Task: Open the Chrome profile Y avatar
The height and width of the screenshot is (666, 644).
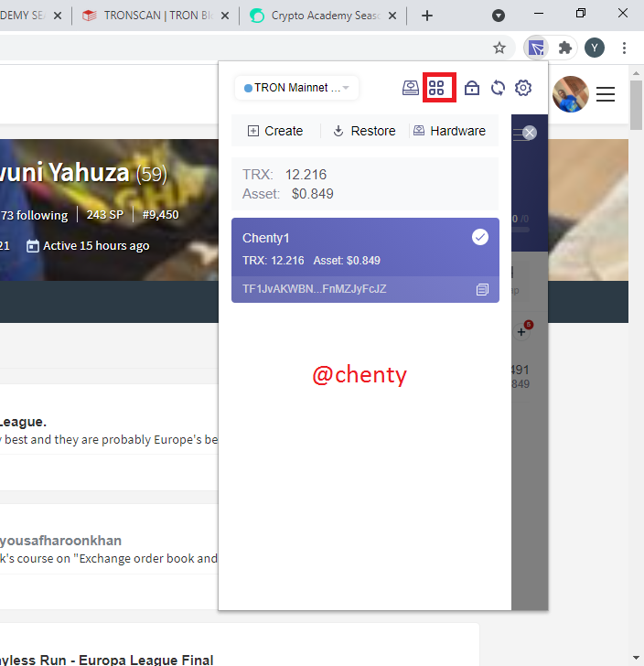Action: (x=595, y=48)
